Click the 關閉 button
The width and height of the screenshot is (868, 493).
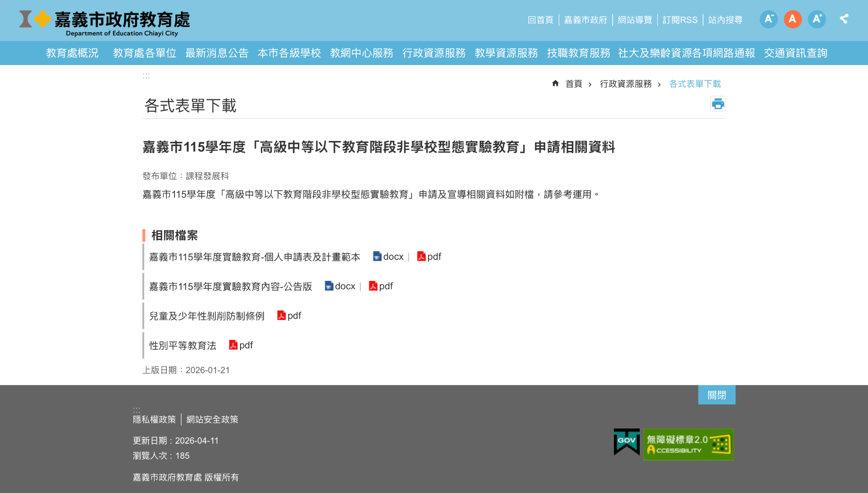point(717,395)
